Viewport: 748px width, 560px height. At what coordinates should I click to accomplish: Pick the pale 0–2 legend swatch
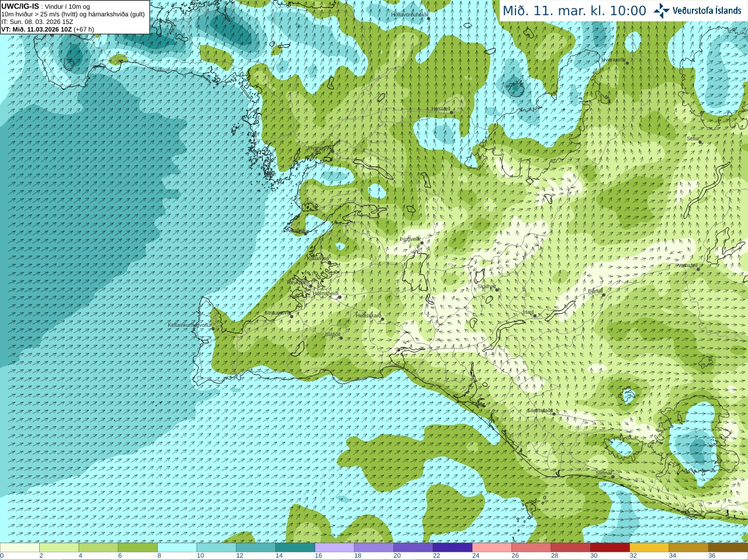20,548
